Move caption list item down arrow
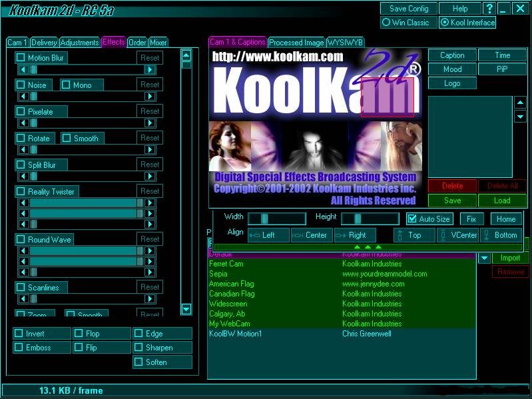 coord(520,117)
